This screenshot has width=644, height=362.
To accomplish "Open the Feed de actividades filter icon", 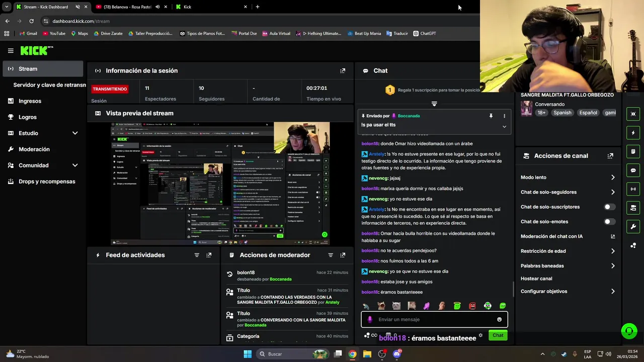I will click(197, 255).
